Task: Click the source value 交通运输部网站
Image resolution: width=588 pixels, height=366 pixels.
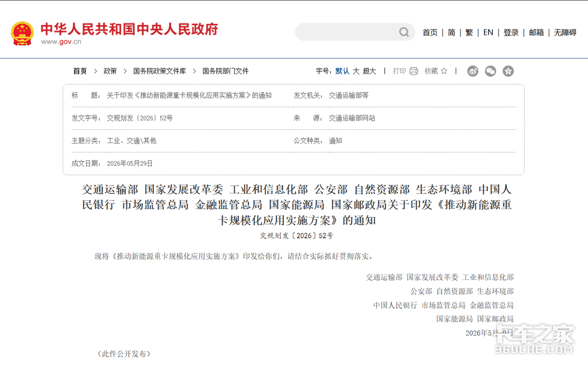Action: point(352,118)
